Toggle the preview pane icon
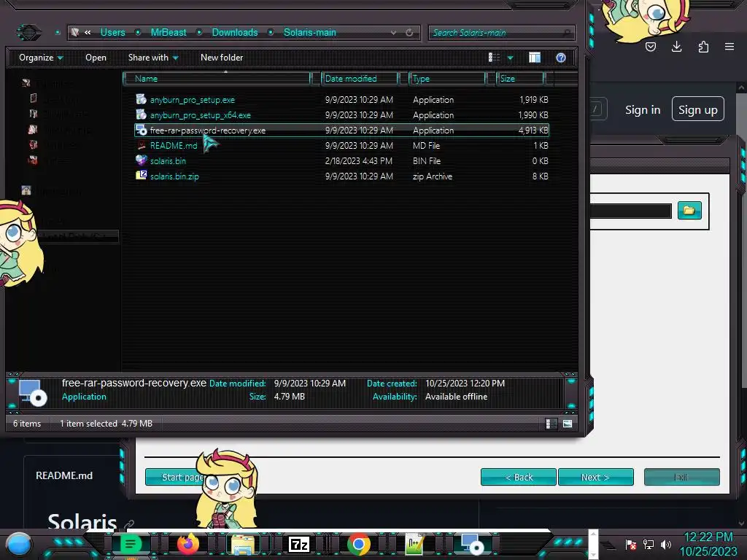The width and height of the screenshot is (747, 560). point(535,58)
